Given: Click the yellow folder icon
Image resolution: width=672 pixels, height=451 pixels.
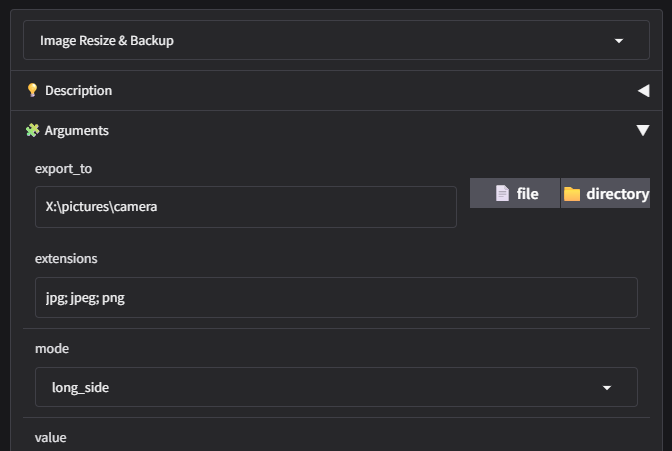Looking at the screenshot, I should 572,194.
